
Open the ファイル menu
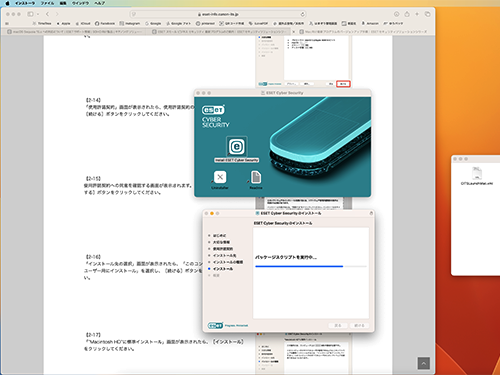(x=47, y=3)
